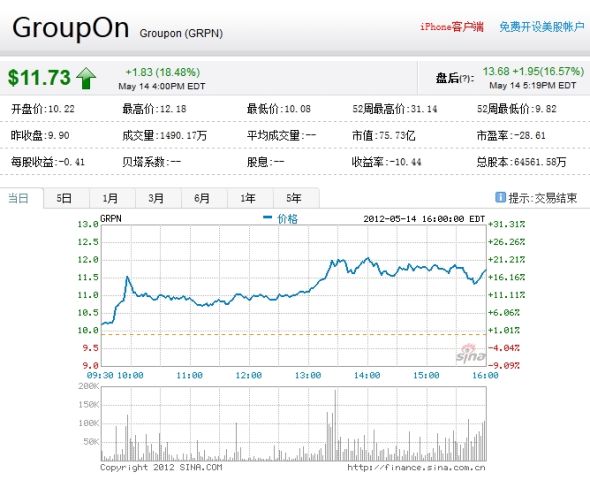
Task: Click the GRPN label above the chart
Action: (x=111, y=219)
